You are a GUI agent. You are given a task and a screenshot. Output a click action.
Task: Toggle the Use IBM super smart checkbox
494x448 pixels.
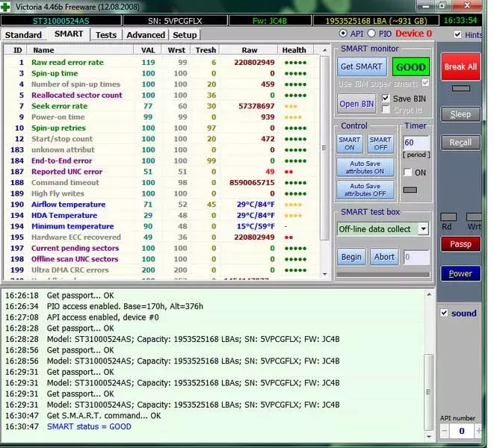point(425,83)
